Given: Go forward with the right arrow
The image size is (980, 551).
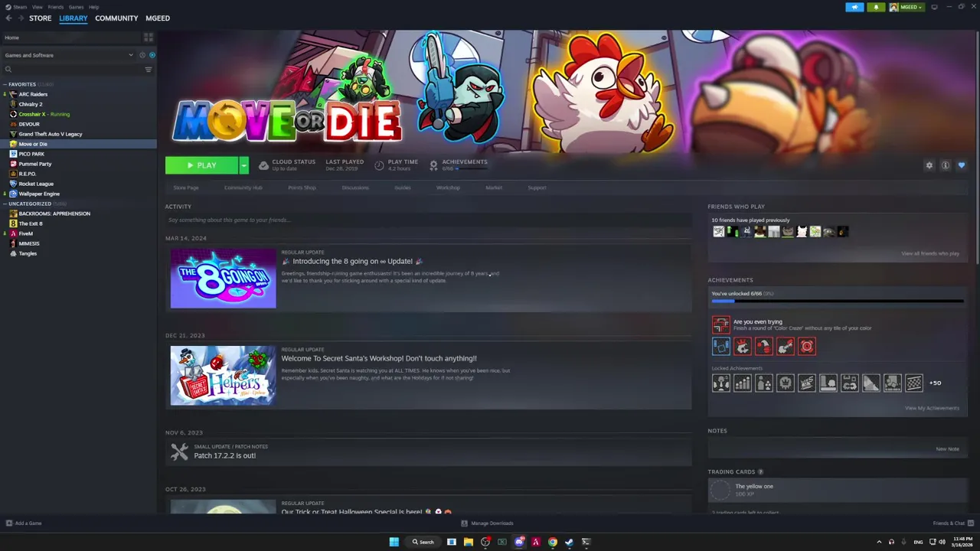Looking at the screenshot, I should [21, 18].
